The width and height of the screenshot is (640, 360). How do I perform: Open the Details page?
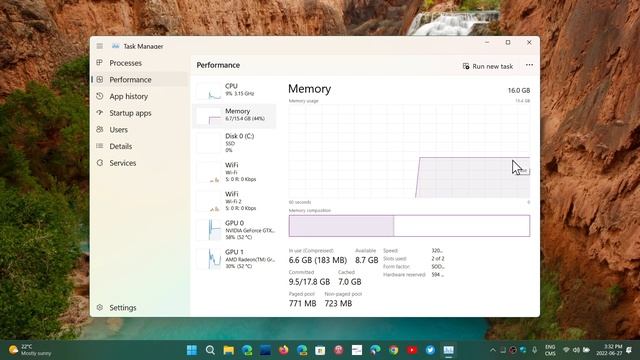pyautogui.click(x=139, y=146)
